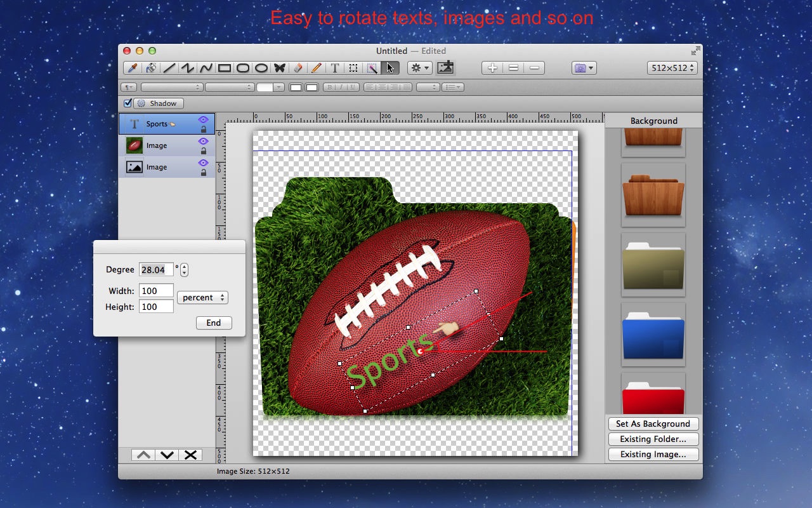Screen dimensions: 812x508
Task: Pick the paint bucket tool
Action: (151, 68)
